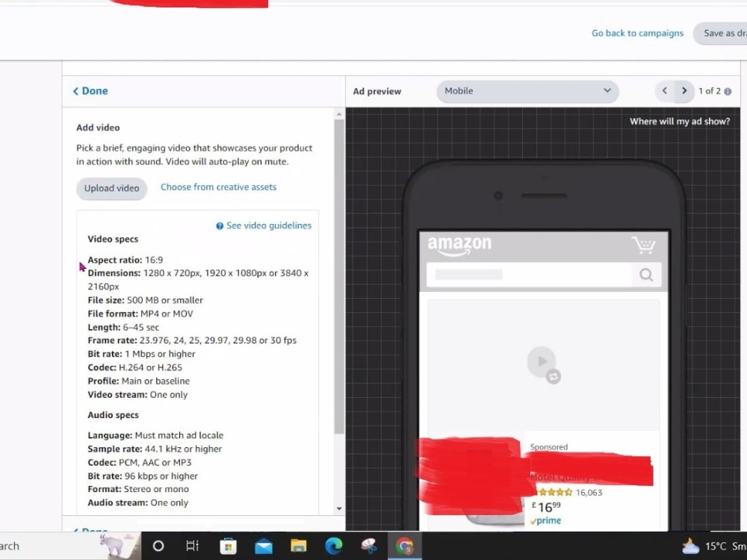Click the prime badge in preview
The image size is (747, 560).
pos(545,520)
